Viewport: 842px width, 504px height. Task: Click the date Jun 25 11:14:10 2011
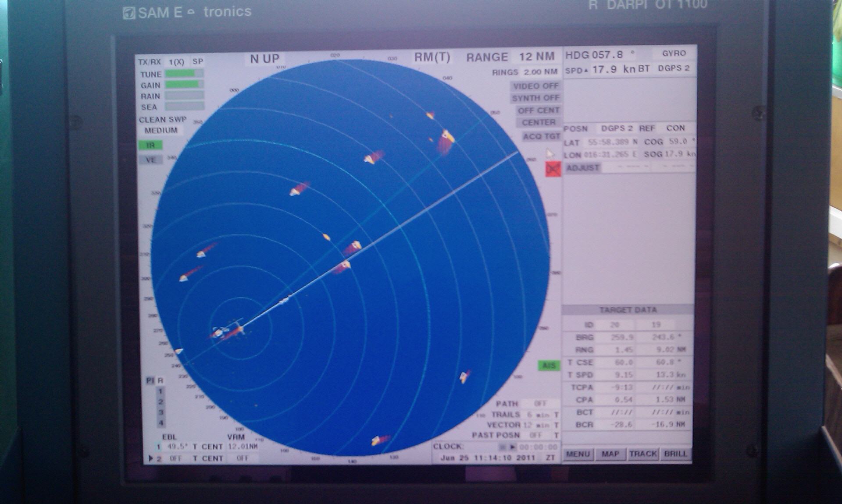(488, 458)
